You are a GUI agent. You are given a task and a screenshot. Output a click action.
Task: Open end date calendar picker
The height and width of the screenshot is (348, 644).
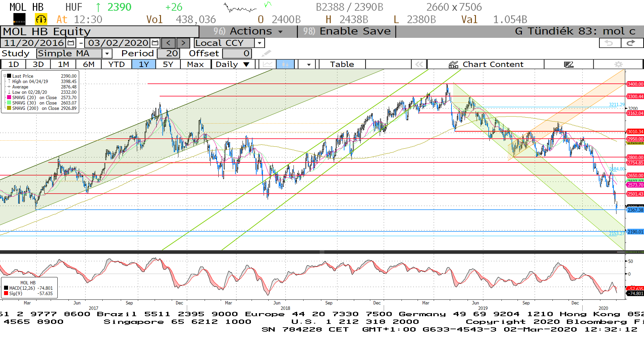[155, 43]
